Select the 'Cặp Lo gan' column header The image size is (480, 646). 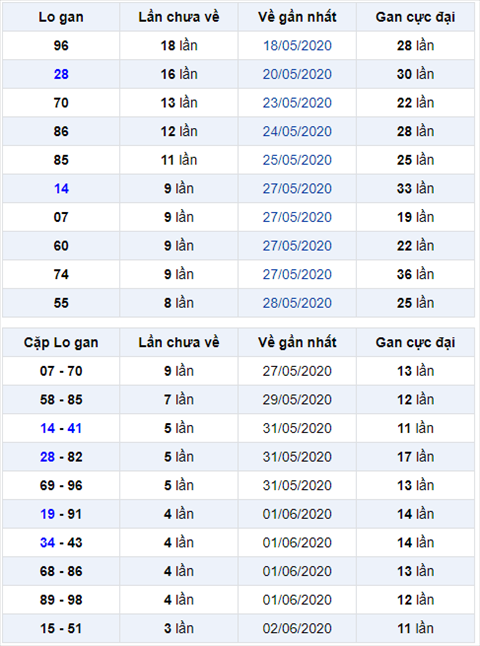click(61, 342)
